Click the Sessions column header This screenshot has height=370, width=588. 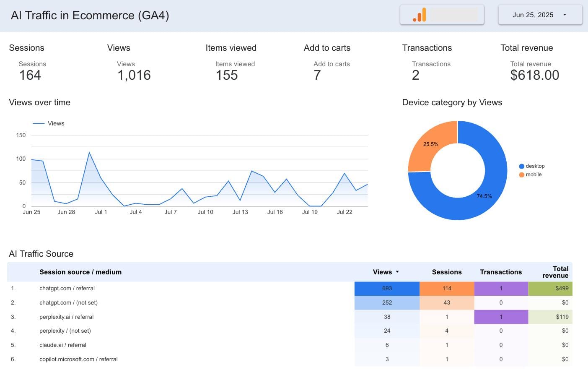(x=447, y=272)
